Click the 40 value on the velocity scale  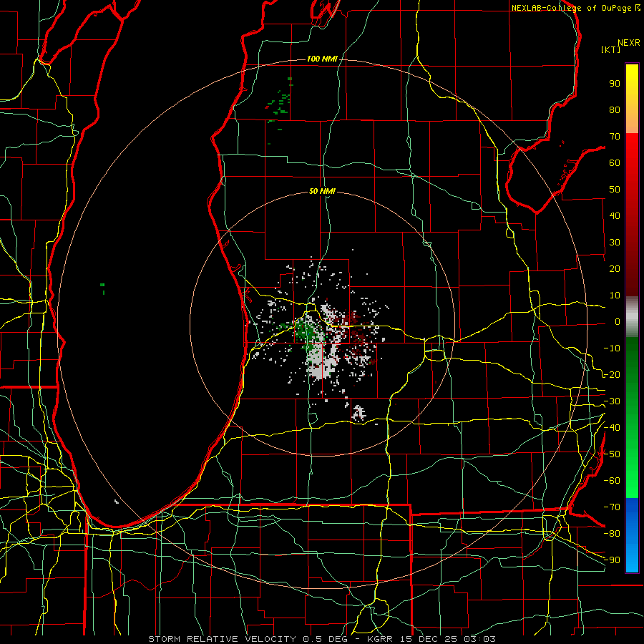pyautogui.click(x=615, y=215)
